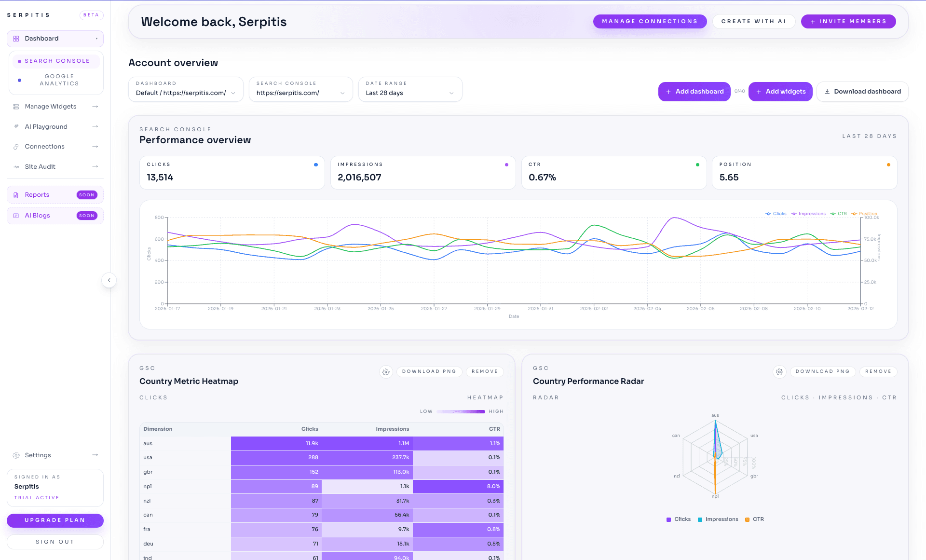Open settings gear on Country Metric Heatmap widget
The image size is (926, 560).
pyautogui.click(x=386, y=371)
